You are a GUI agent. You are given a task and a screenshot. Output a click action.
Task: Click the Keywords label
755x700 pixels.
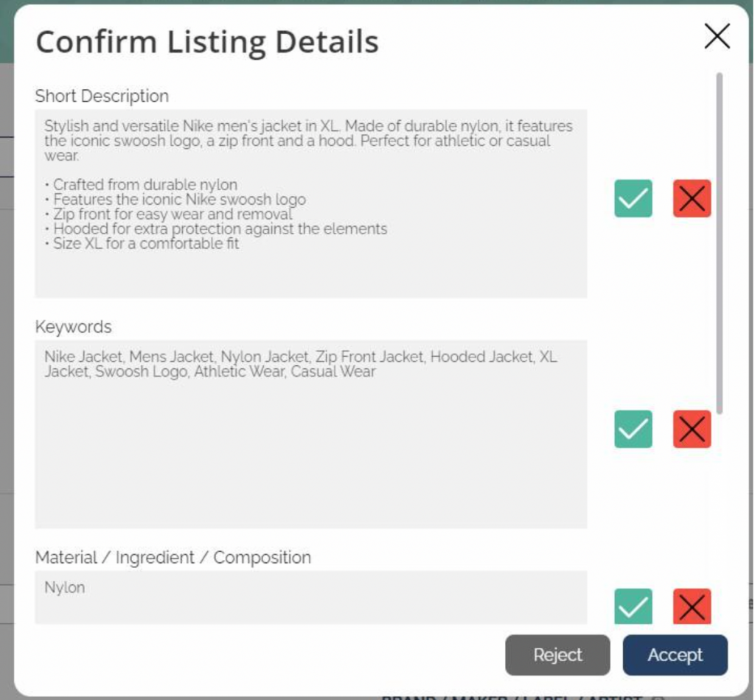73,326
